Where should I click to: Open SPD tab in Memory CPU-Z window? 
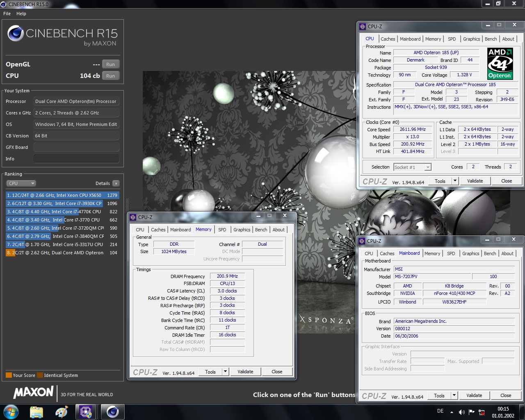tap(222, 230)
